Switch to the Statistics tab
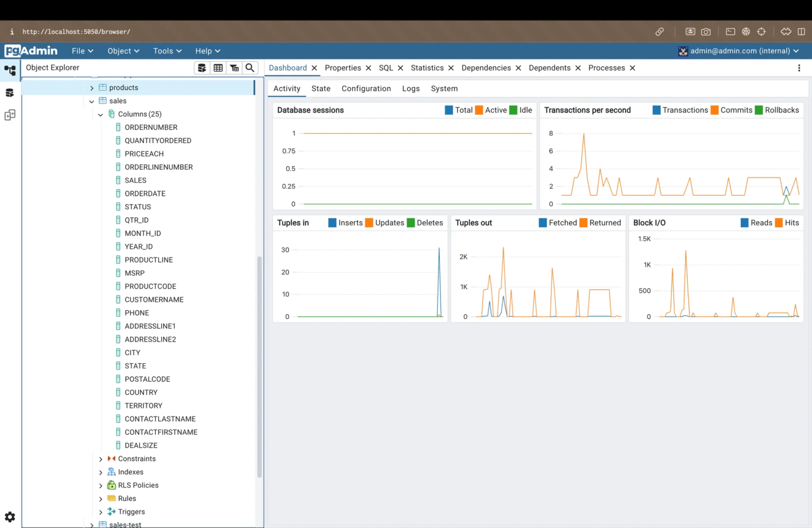The image size is (812, 528). tap(428, 68)
